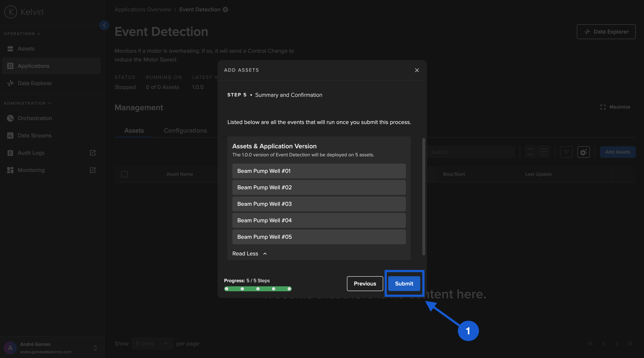The height and width of the screenshot is (358, 644).
Task: Close the Add Assets dialog
Action: pos(417,70)
